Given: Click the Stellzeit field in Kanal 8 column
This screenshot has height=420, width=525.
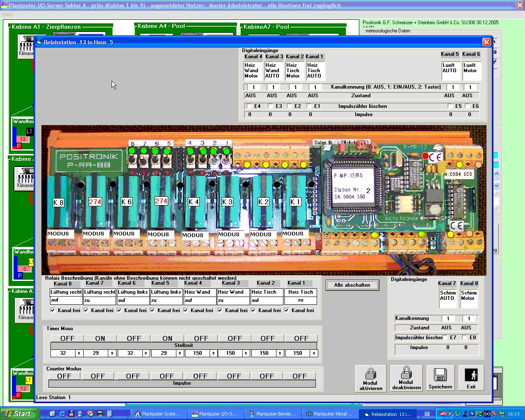Looking at the screenshot, I should 63,353.
